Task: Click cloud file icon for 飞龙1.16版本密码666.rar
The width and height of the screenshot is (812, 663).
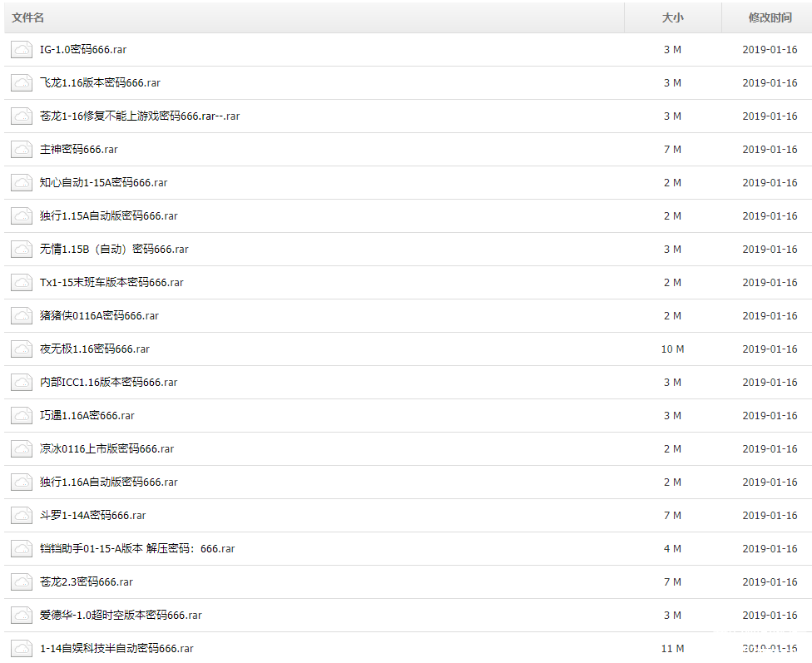Action: tap(22, 83)
